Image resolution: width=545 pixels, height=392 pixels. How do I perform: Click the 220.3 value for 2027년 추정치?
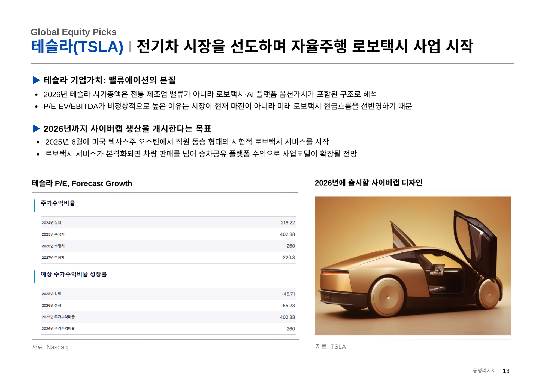point(289,258)
